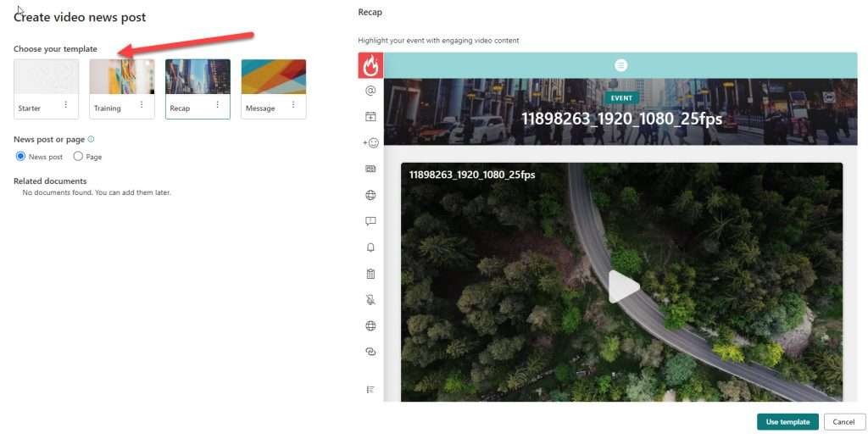Click the add emoji reaction icon
This screenshot has height=439, width=868.
tap(371, 143)
